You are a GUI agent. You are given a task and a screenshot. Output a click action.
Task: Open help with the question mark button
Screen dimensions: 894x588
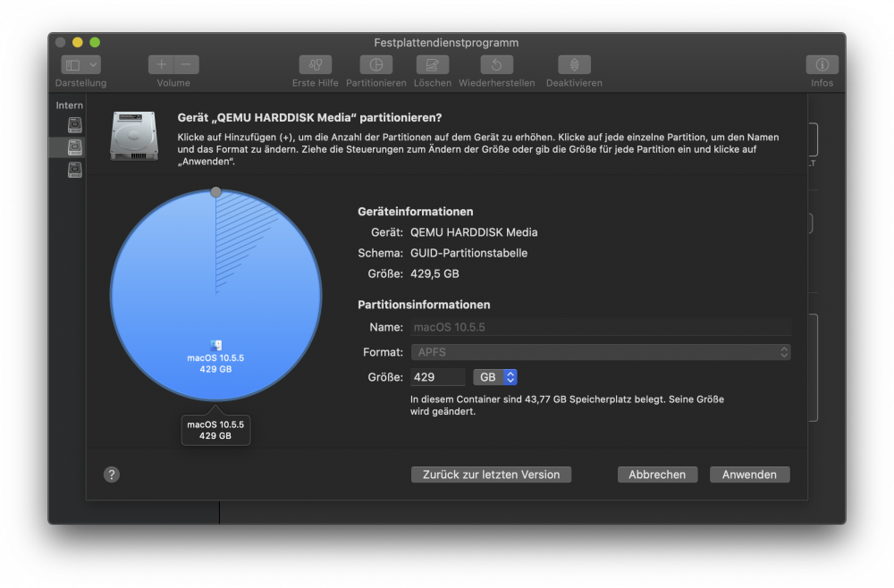112,475
